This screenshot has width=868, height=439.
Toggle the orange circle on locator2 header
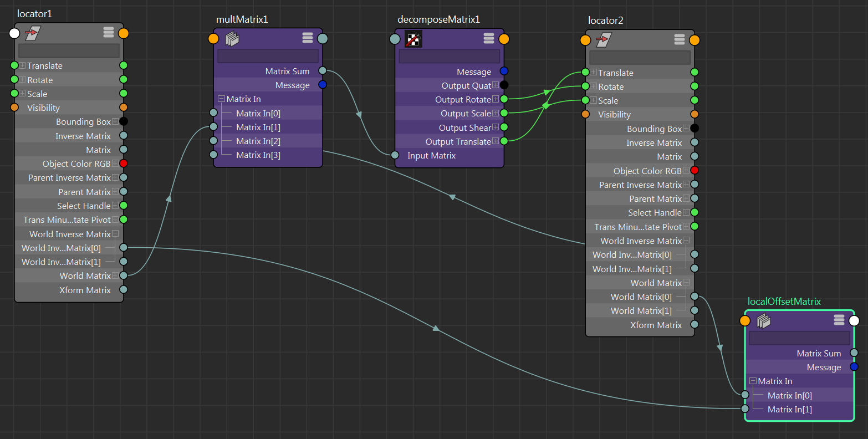point(585,39)
